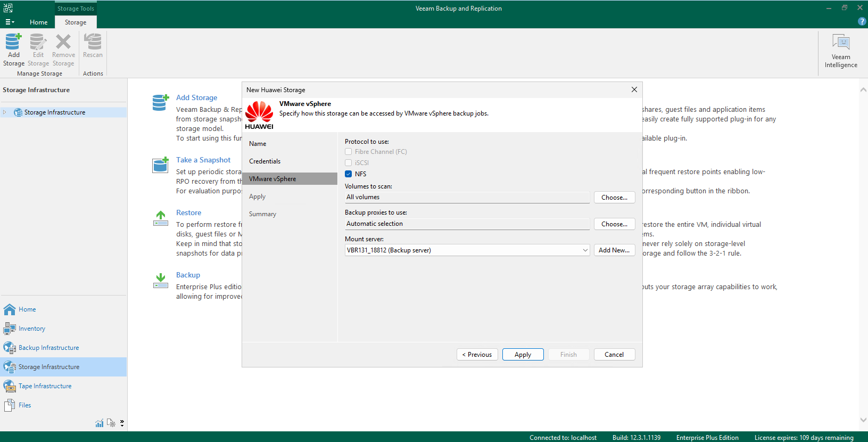The height and width of the screenshot is (442, 868).
Task: Click the Rescan ribbon icon
Action: [x=93, y=42]
